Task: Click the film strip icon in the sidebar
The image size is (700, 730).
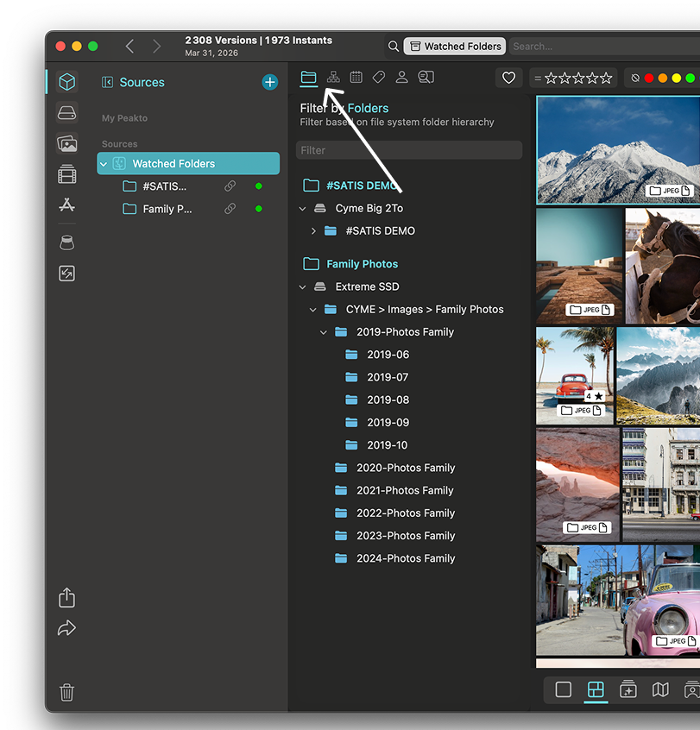Action: point(66,175)
